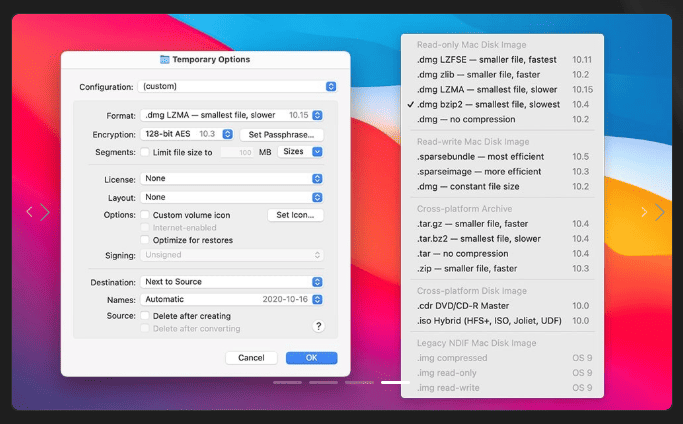Viewport: 683px width, 424px height.
Task: Choose .dmg LZMA smallest file, slower item
Action: pos(502,89)
